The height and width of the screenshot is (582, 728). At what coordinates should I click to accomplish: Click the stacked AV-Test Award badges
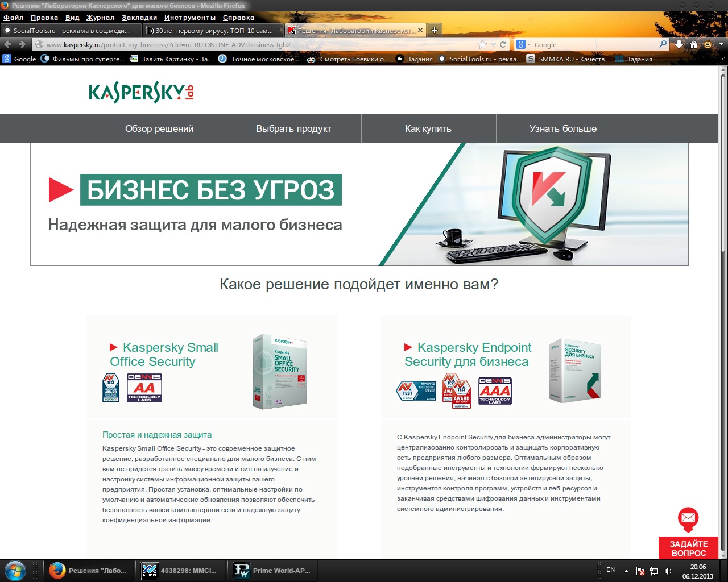pos(457,390)
